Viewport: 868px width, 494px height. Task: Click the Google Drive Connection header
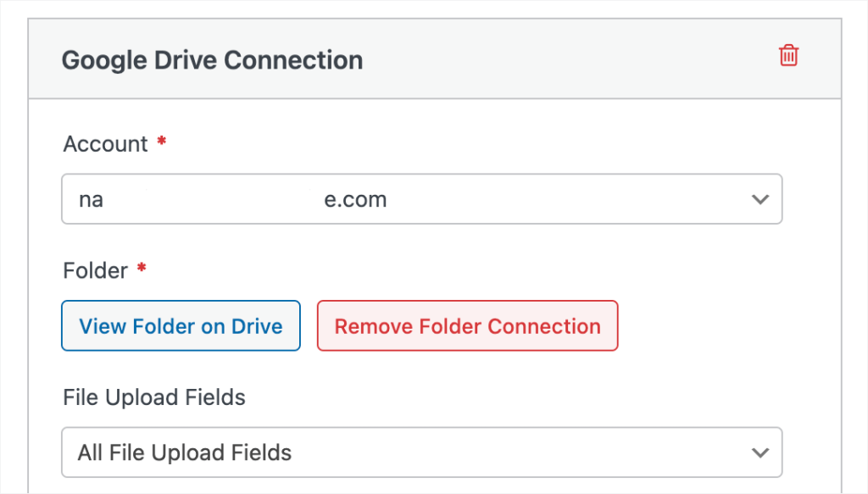tap(212, 59)
